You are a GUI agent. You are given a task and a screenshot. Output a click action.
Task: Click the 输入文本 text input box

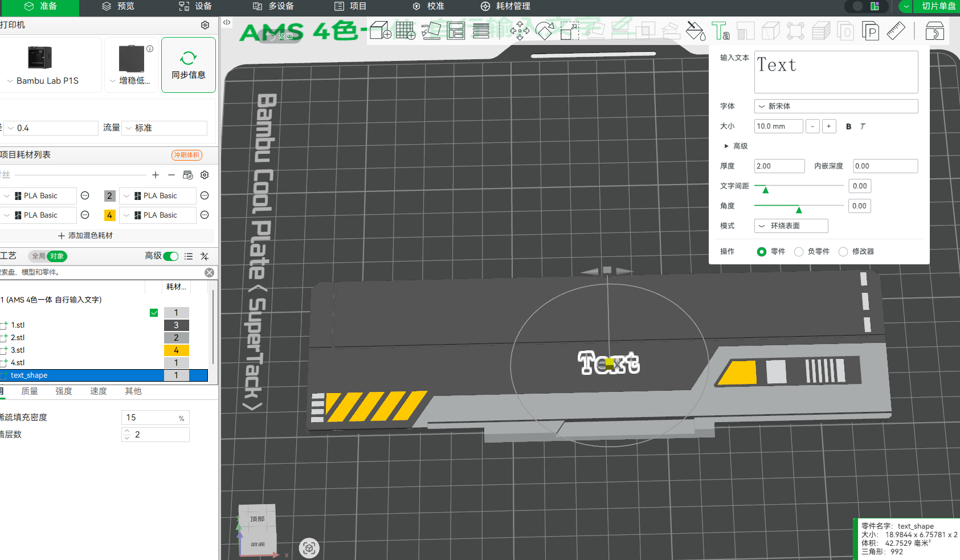click(836, 72)
